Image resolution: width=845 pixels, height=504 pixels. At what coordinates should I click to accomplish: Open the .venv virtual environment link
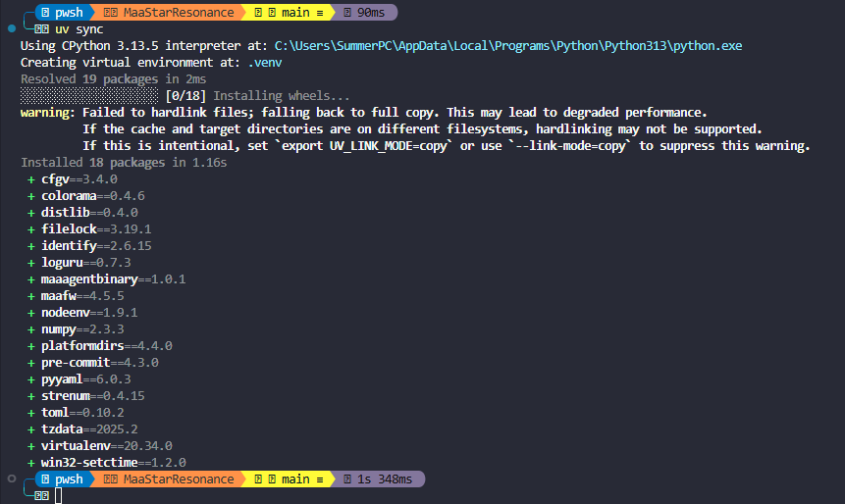(x=265, y=63)
